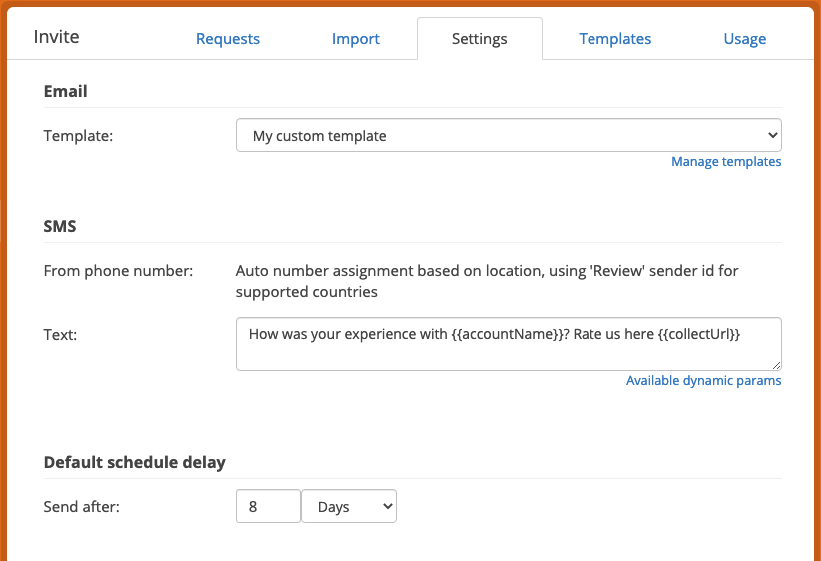The width and height of the screenshot is (821, 561).
Task: Open Available dynamic params link
Action: (x=703, y=380)
